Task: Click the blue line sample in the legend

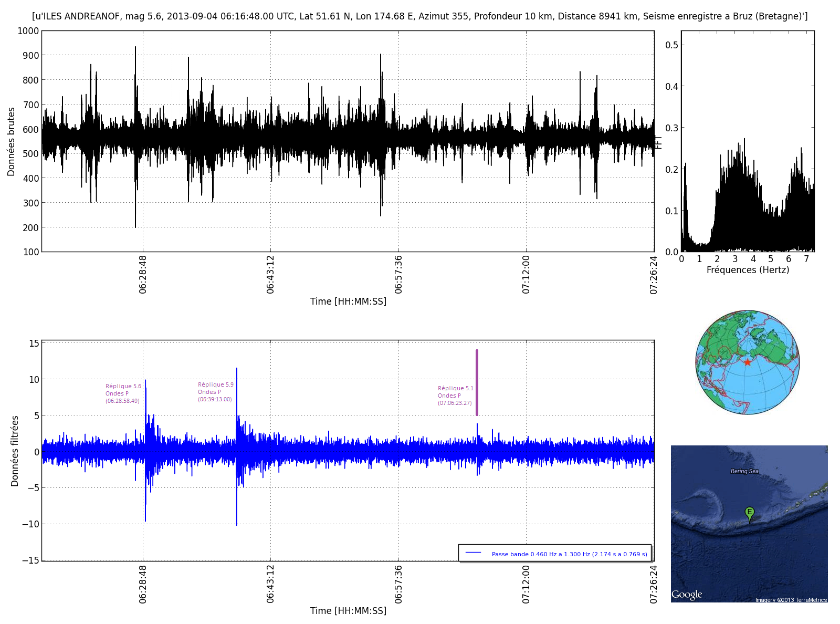Action: coord(473,553)
